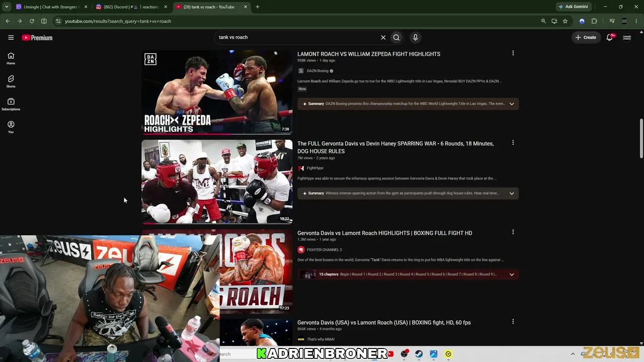Toggle the browser side panel

[x=44, y=21]
